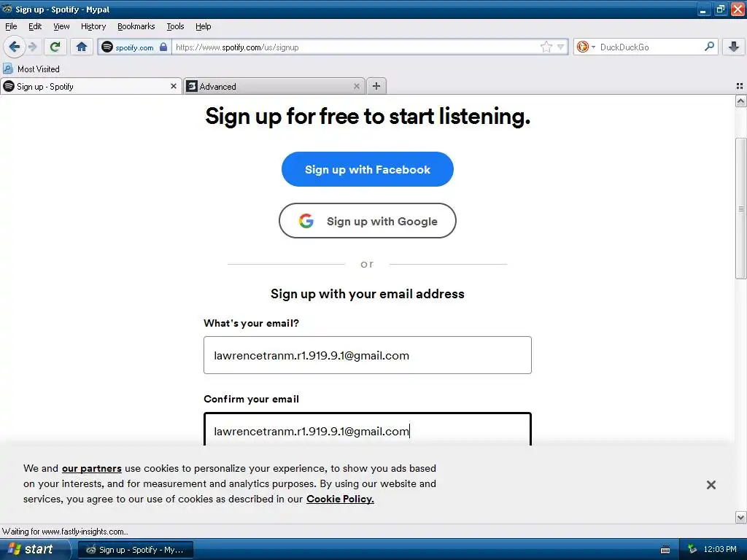Click the Confirm your email field
The height and width of the screenshot is (560, 747).
368,429
